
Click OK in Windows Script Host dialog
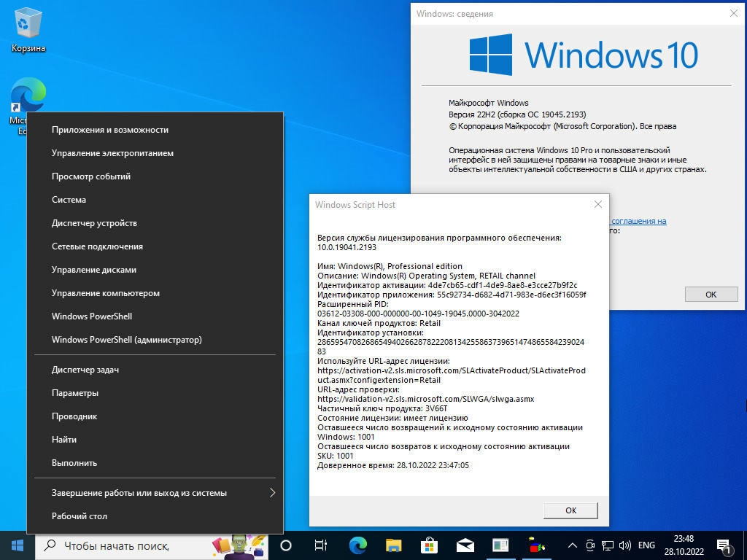(570, 510)
